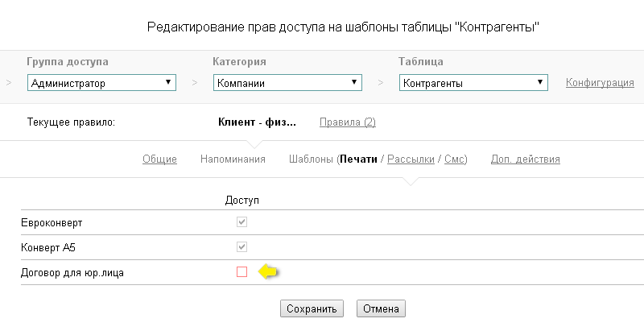Click the Отмена button
644x331 pixels.
[x=382, y=308]
